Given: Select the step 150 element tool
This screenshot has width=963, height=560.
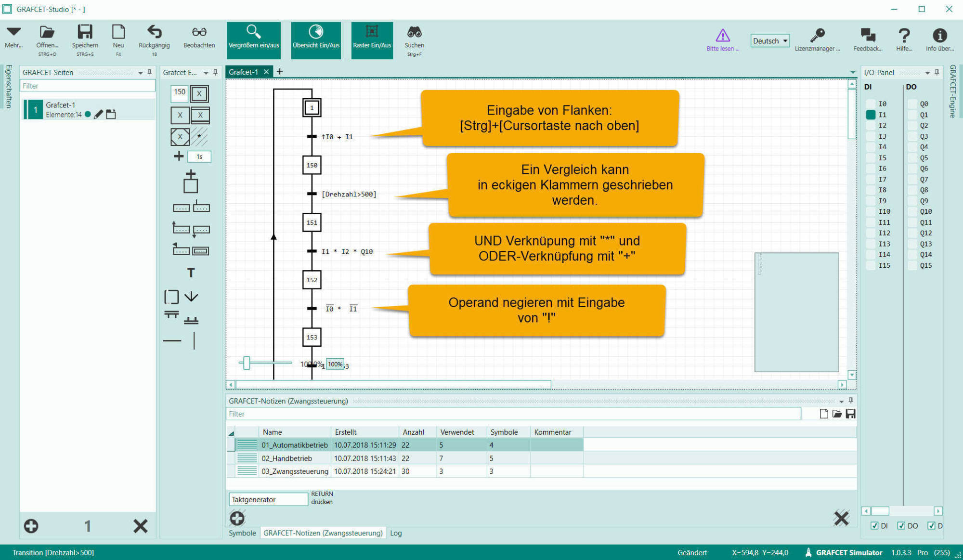Looking at the screenshot, I should 179,93.
